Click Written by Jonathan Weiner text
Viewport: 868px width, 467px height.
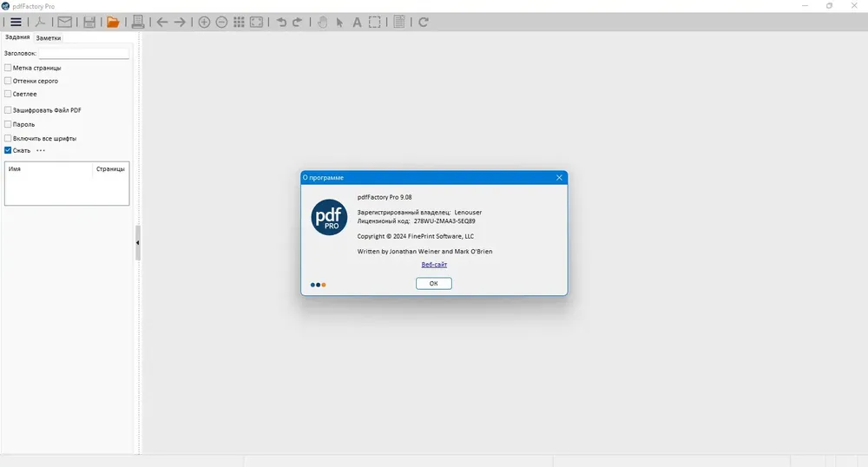pyautogui.click(x=424, y=251)
